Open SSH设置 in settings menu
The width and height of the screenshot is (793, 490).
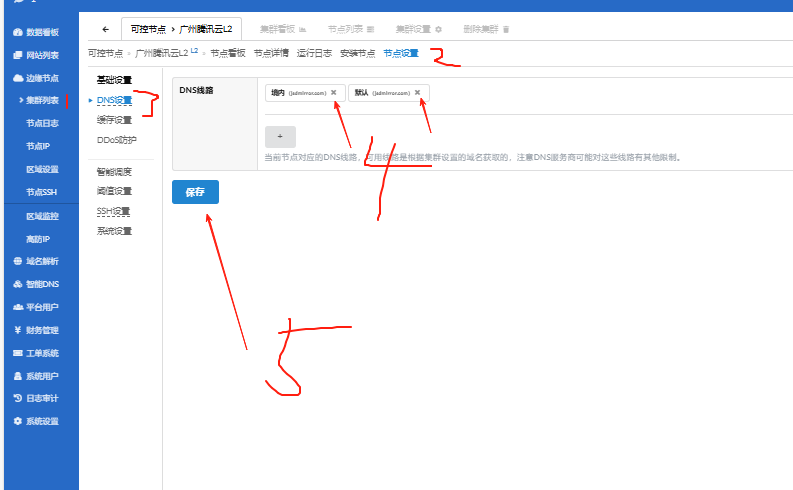point(113,211)
